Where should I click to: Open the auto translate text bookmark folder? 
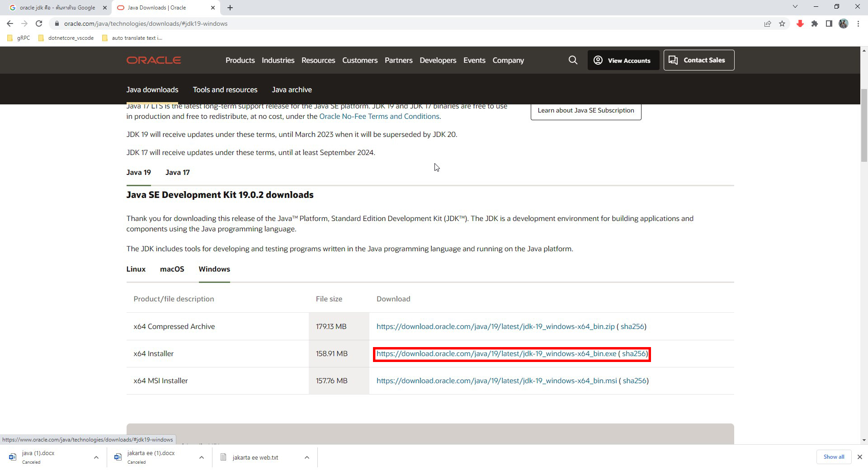tap(132, 38)
